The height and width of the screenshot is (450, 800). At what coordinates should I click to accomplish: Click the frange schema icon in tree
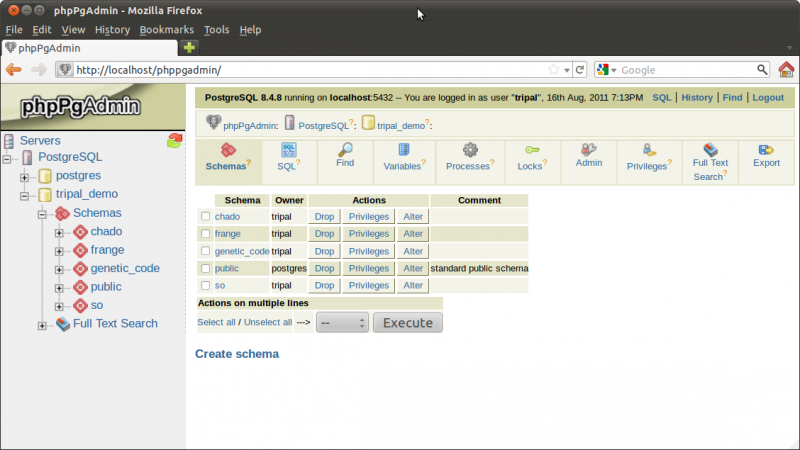tap(80, 251)
